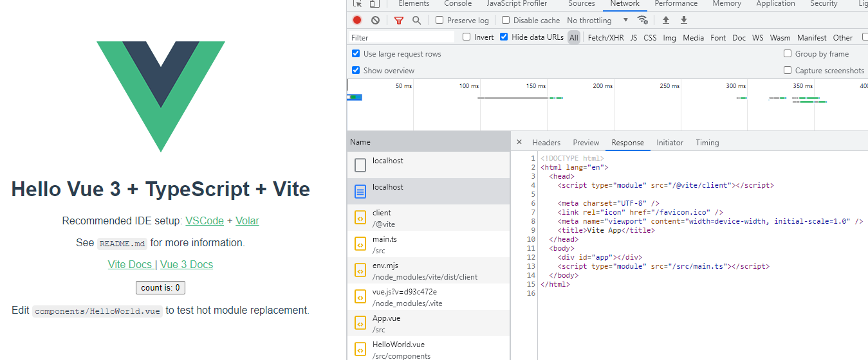This screenshot has width=868, height=360.
Task: Filter requests by Wasm type
Action: click(x=780, y=38)
